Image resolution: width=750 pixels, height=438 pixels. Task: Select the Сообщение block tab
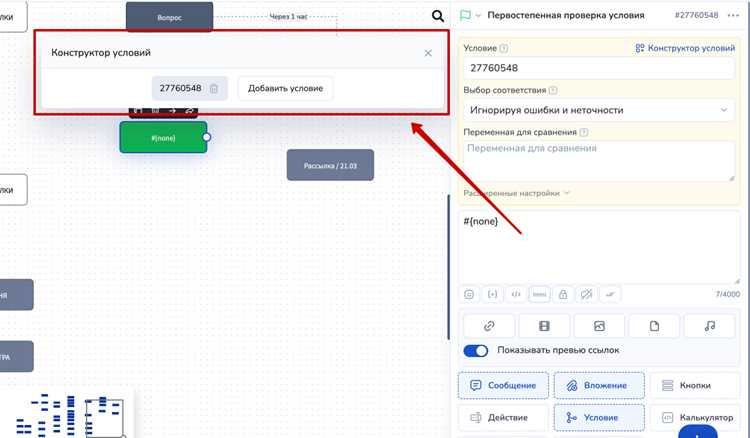[503, 385]
